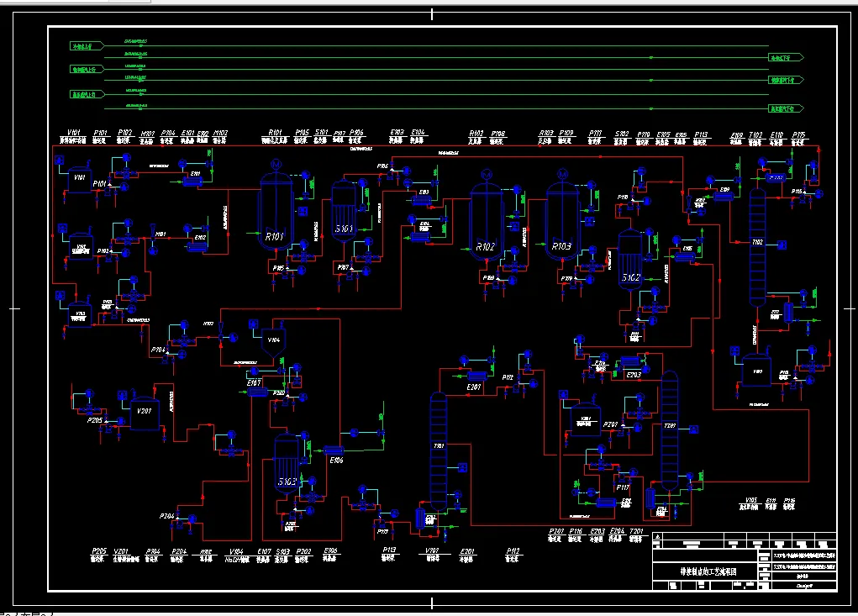The image size is (858, 616).
Task: Click the motor symbol atop reactor R101
Action: [x=276, y=165]
